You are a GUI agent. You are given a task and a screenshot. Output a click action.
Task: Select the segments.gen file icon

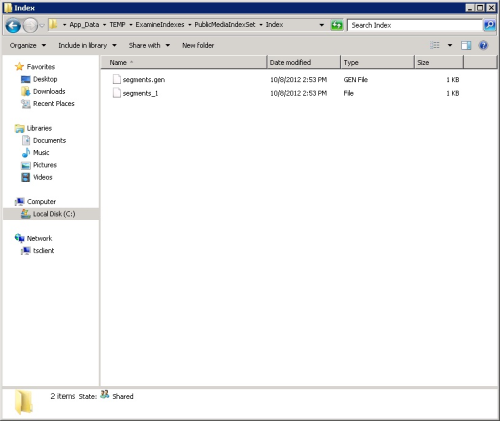116,79
